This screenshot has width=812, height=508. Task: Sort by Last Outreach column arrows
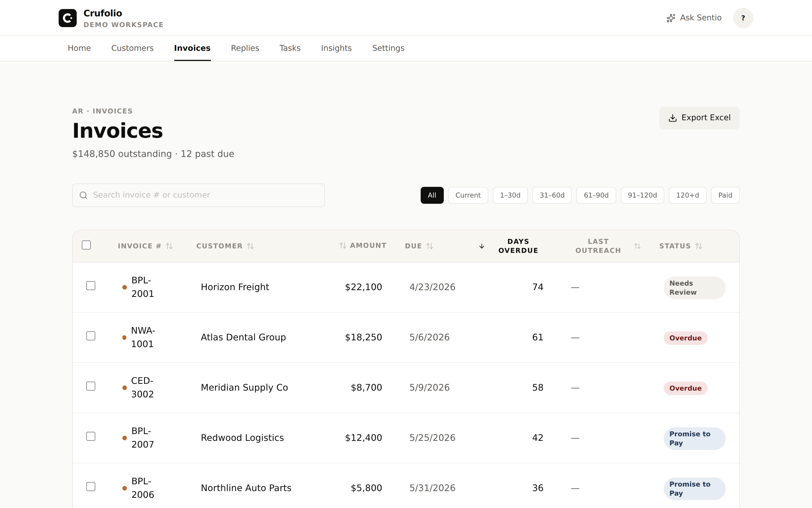click(637, 246)
